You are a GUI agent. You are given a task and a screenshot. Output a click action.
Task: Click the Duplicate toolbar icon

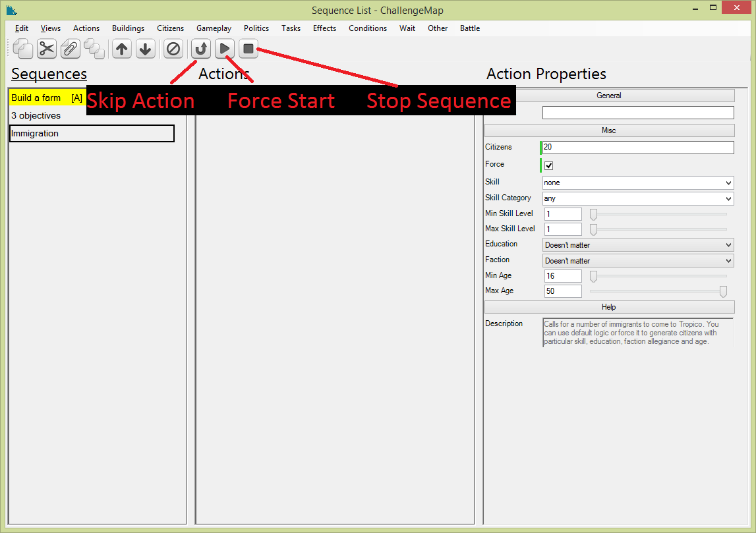(94, 49)
